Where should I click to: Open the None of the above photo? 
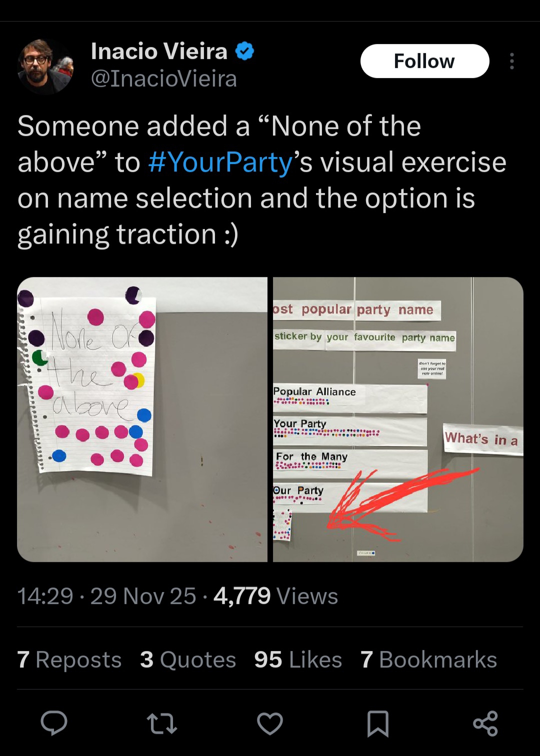142,419
